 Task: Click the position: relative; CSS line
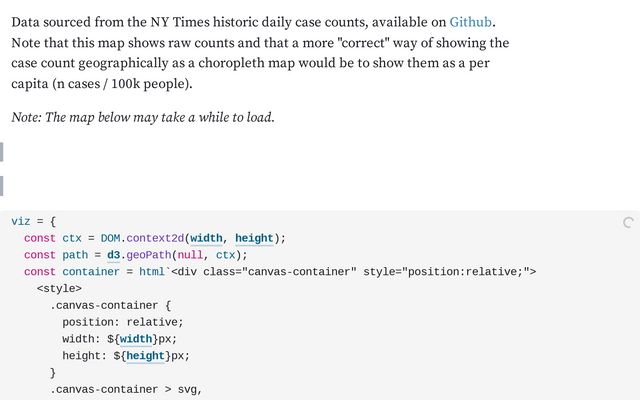click(123, 322)
